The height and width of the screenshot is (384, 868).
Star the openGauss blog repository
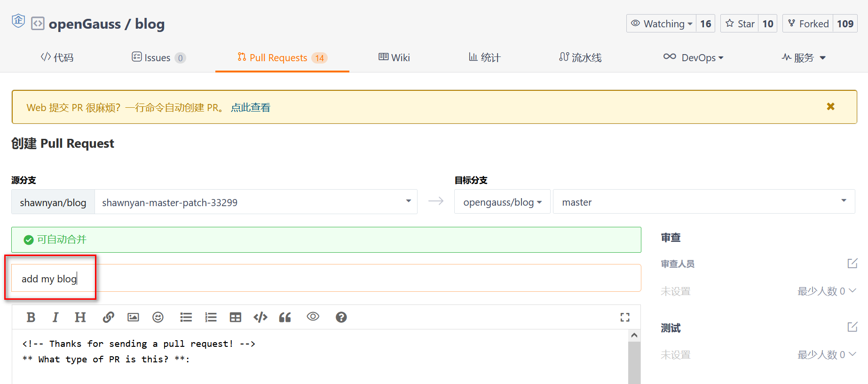(x=740, y=24)
